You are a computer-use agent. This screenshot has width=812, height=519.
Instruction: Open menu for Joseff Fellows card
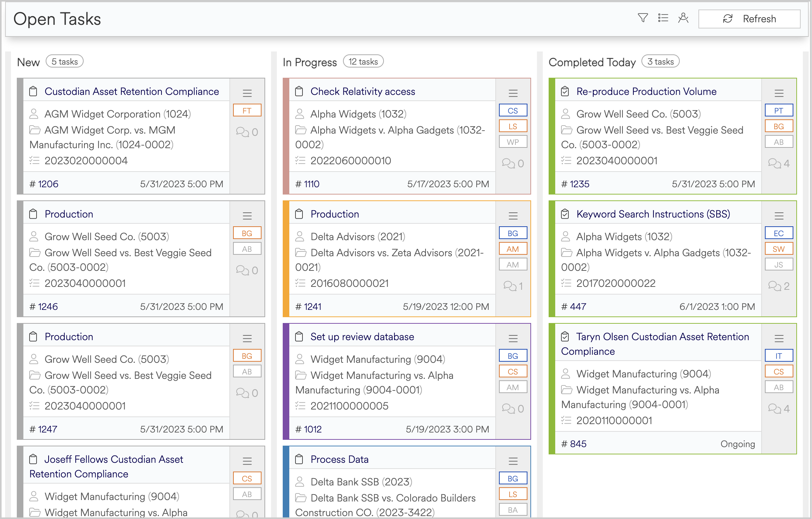click(x=247, y=461)
